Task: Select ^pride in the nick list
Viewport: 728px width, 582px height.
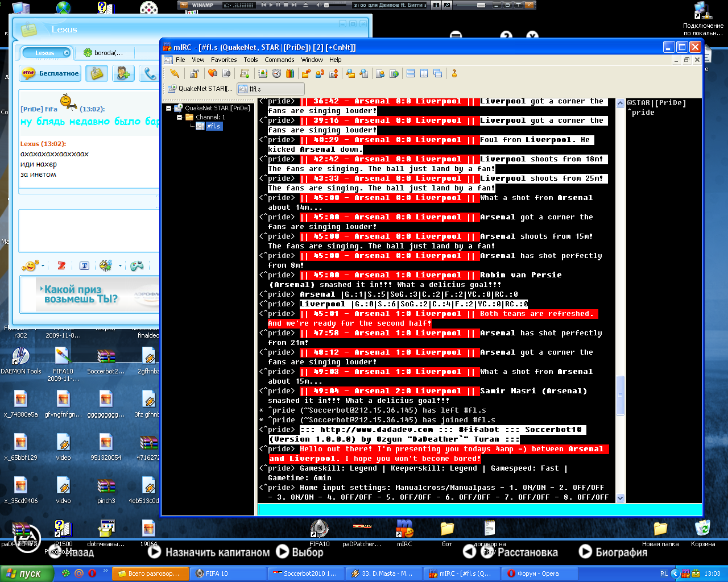Action: coord(641,113)
